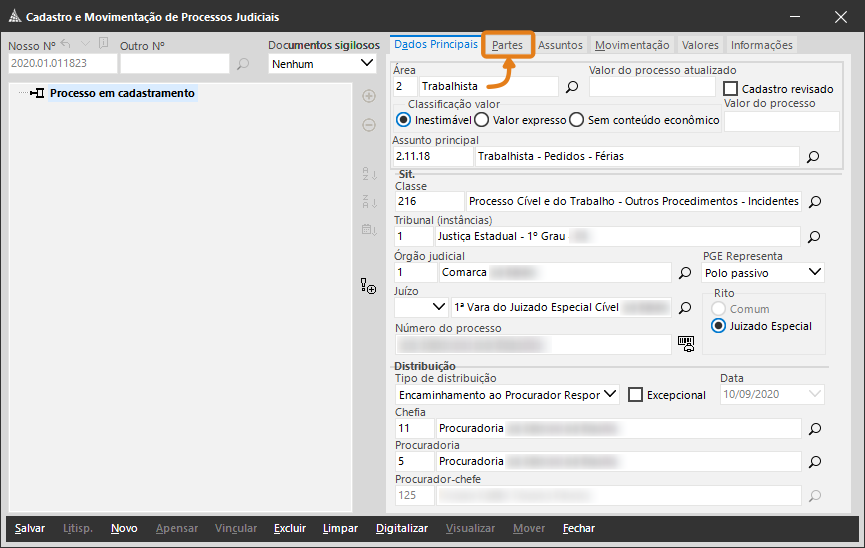Expand the PGE Representa dropdown
865x548 pixels.
[x=763, y=272]
